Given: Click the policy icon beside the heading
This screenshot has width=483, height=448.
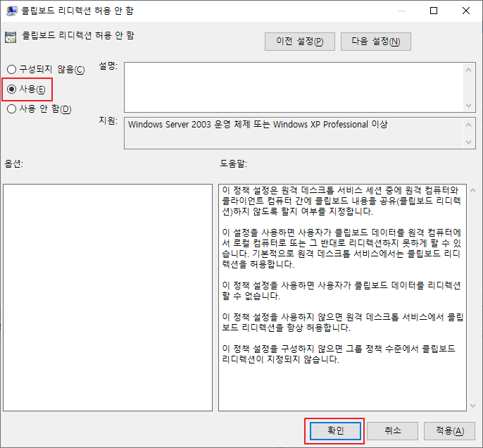Looking at the screenshot, I should [x=11, y=37].
